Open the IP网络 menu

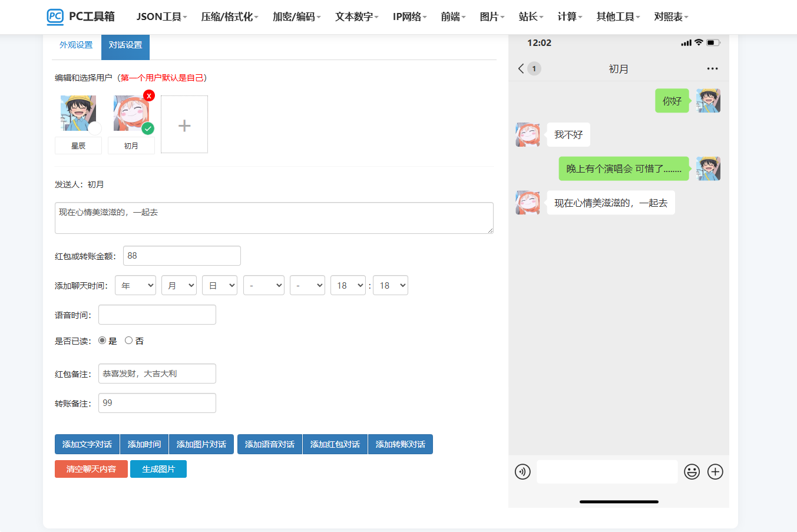(409, 16)
